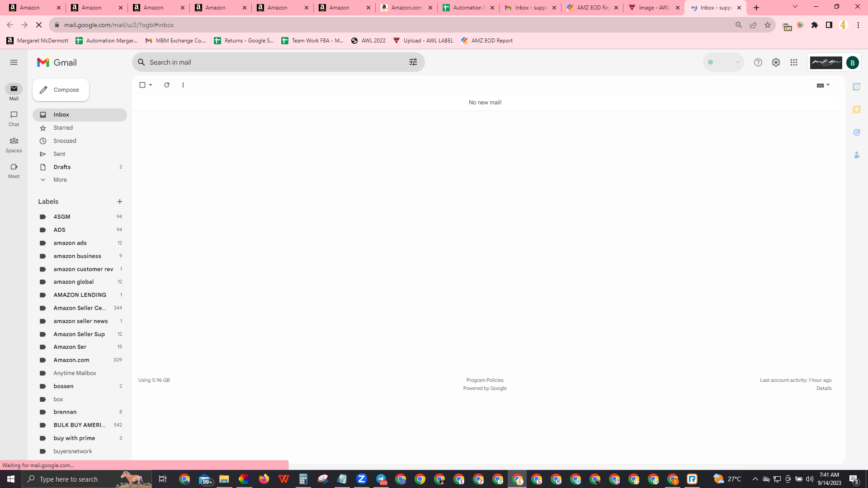Open File Explorer from taskbar
Viewport: 868px width, 488px height.
[224, 479]
